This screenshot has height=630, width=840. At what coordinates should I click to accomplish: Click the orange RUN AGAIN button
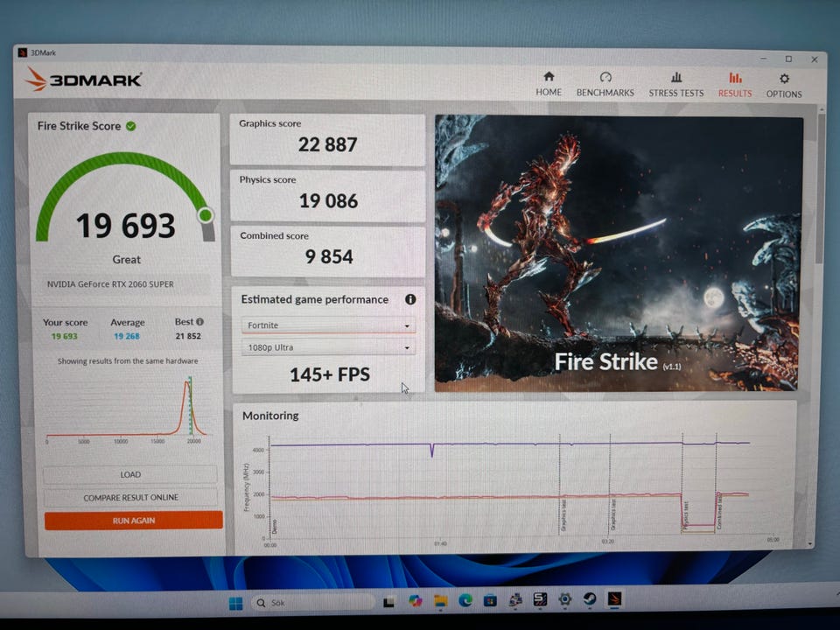pos(133,520)
